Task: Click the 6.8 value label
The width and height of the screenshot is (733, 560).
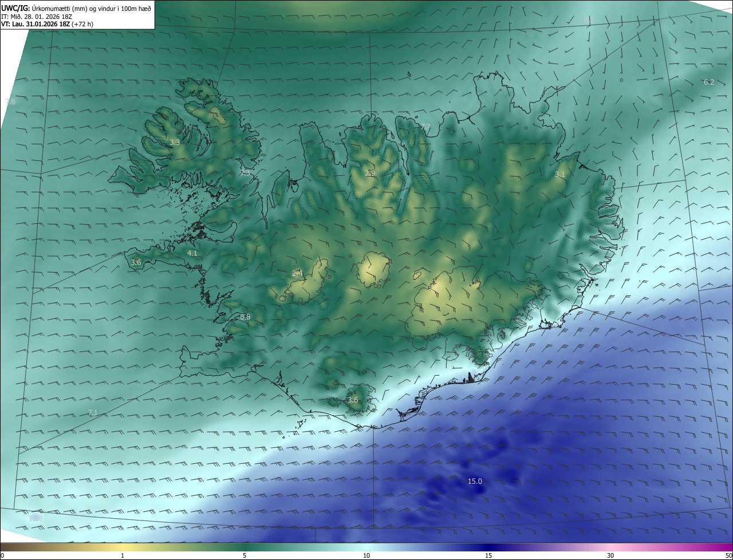Action: [245, 317]
